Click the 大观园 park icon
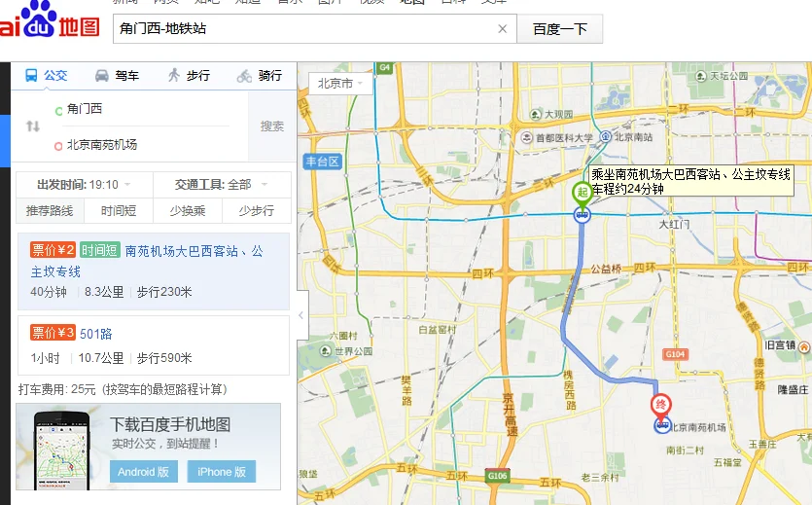Screen dimensions: 812x505 click(536, 115)
